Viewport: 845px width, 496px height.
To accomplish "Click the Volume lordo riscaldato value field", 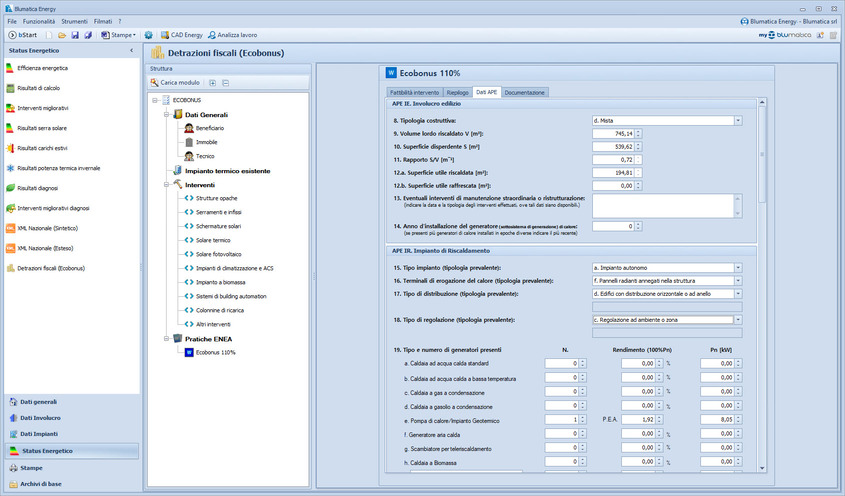I will (613, 134).
